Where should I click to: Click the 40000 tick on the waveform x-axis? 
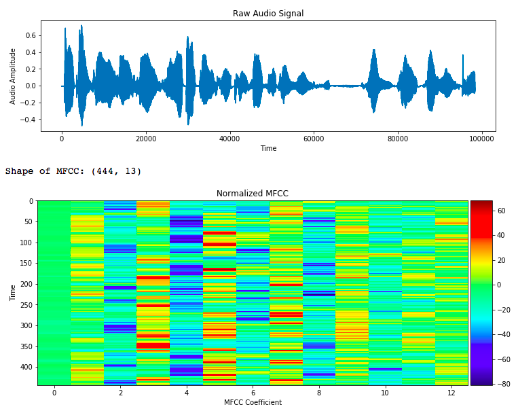click(229, 139)
